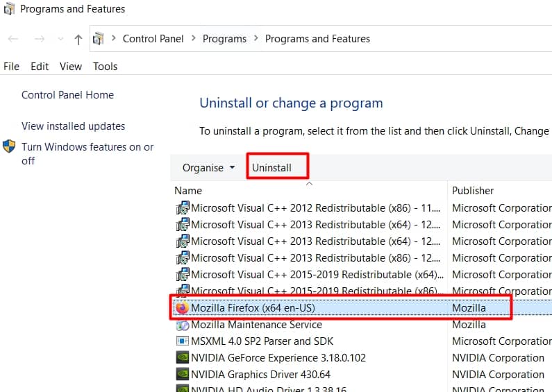This screenshot has width=552, height=392.
Task: Click the shield icon beside Windows features
Action: (9, 146)
